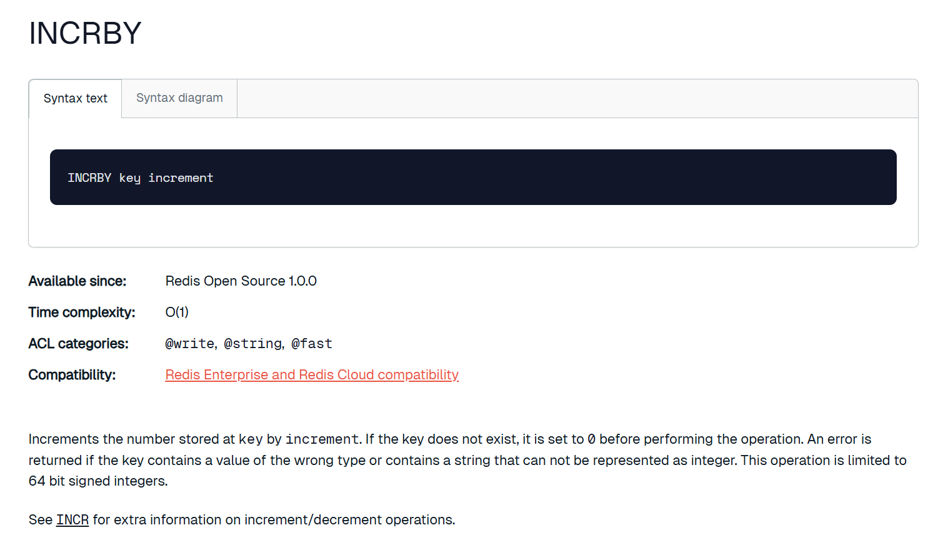The height and width of the screenshot is (560, 928).
Task: Click the 'Compatibility:' label
Action: [x=72, y=375]
